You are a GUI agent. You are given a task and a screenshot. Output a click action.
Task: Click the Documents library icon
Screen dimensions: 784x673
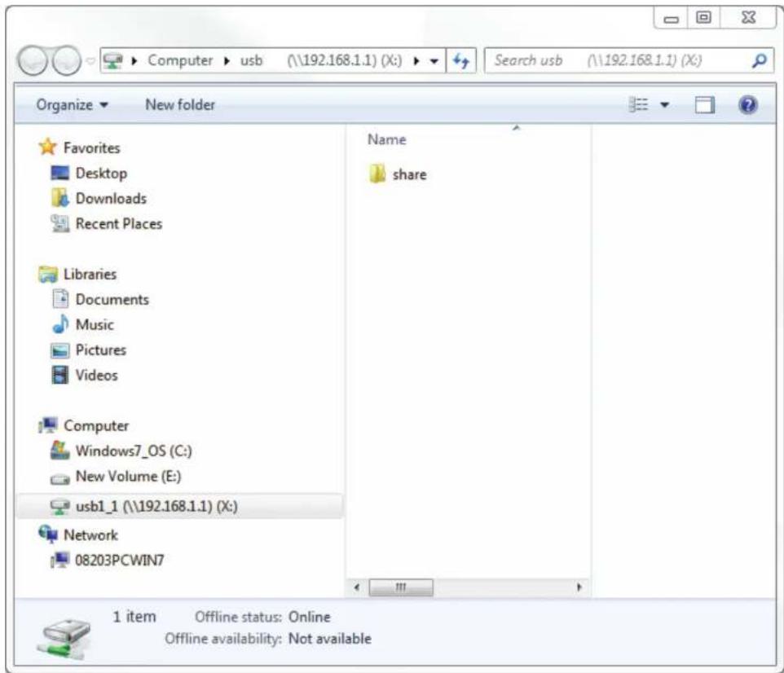[60, 299]
